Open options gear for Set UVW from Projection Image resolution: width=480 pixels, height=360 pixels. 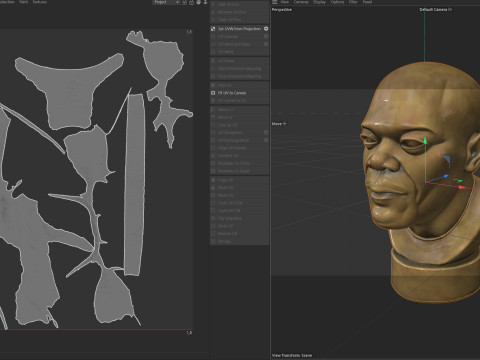(266, 29)
